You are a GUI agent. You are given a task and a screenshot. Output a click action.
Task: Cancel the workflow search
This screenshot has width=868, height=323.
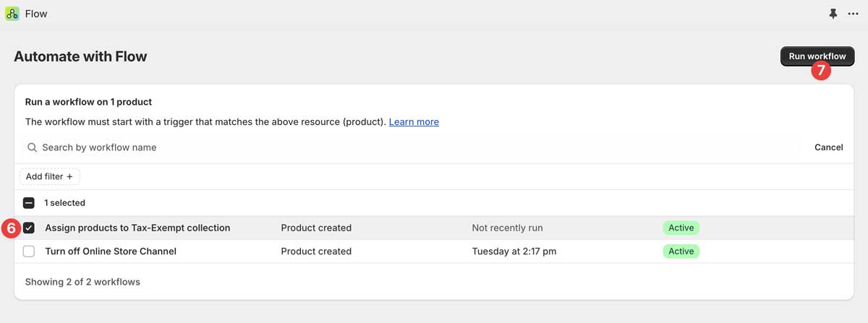[828, 147]
